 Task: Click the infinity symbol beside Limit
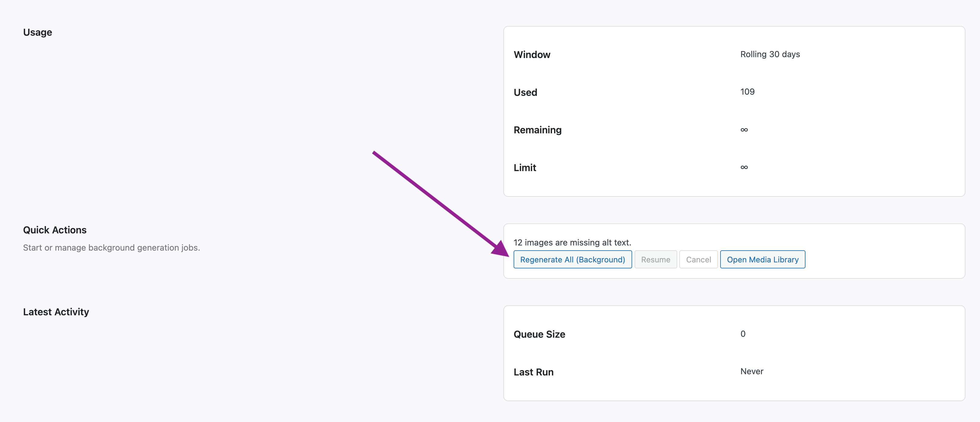[744, 167]
